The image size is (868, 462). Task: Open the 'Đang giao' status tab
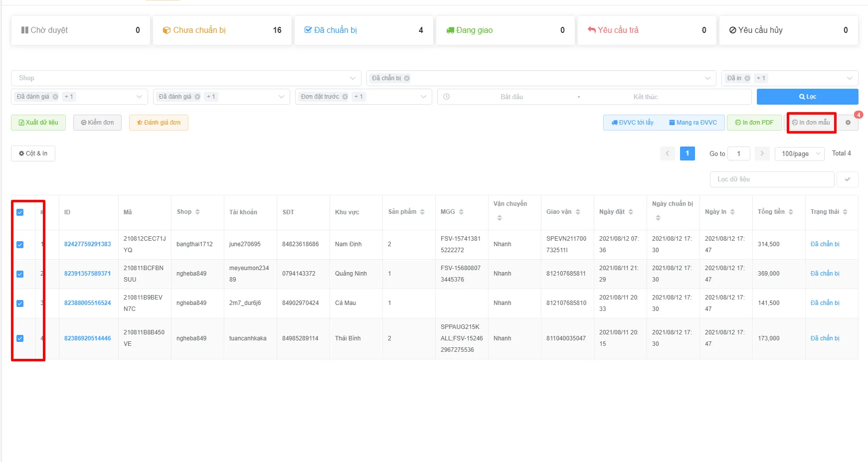click(505, 30)
